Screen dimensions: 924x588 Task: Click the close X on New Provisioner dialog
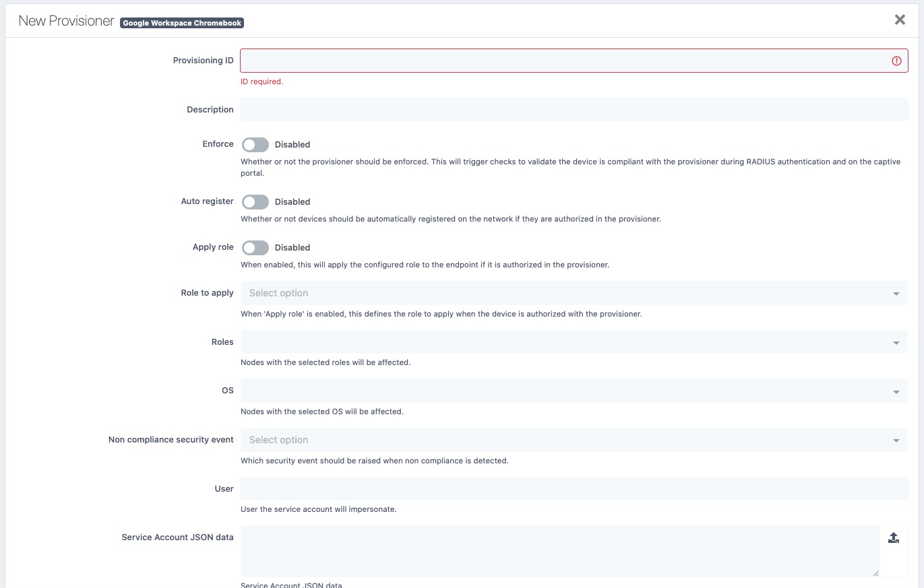coord(900,20)
